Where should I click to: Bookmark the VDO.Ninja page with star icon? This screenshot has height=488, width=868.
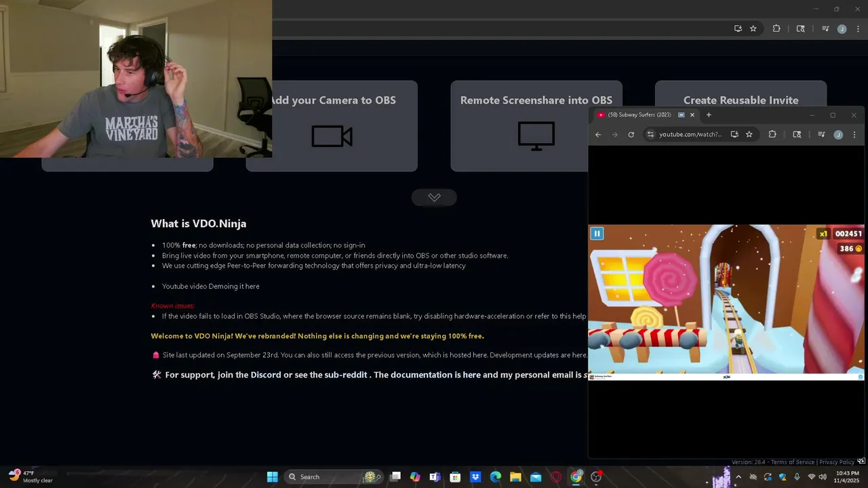coord(753,28)
